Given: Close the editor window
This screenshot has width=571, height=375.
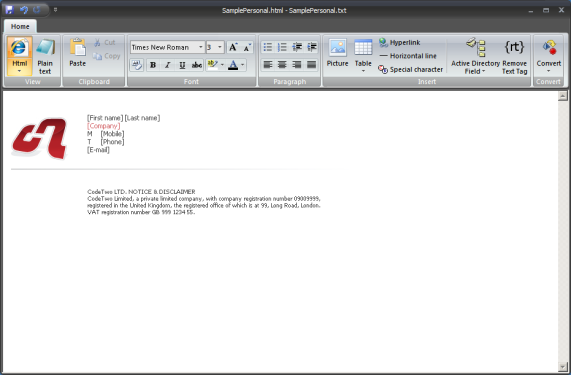Looking at the screenshot, I should tap(561, 10).
